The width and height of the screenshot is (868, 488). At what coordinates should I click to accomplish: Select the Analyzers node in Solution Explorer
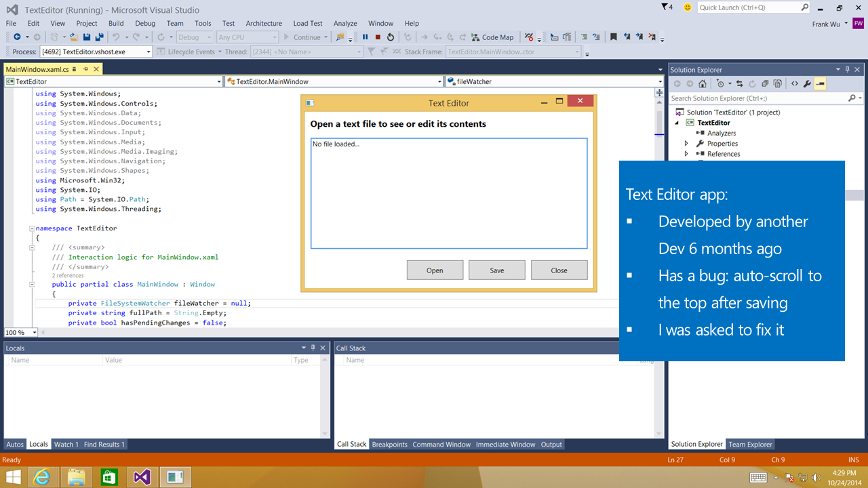(722, 134)
